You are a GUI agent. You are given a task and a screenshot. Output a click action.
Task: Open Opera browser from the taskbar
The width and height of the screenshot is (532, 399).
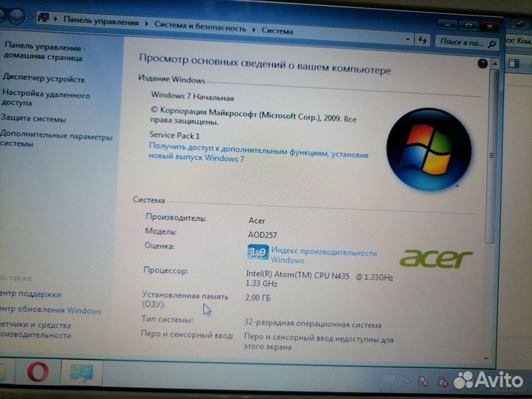click(38, 372)
